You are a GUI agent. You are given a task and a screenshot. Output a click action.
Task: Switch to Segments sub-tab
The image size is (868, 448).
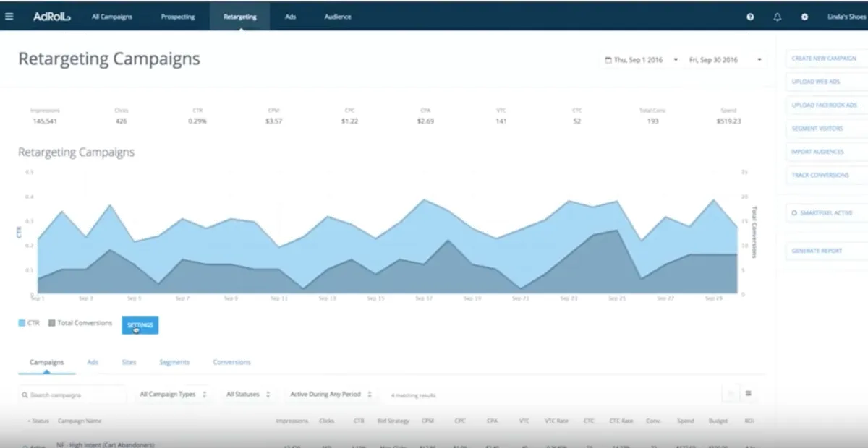coord(174,362)
